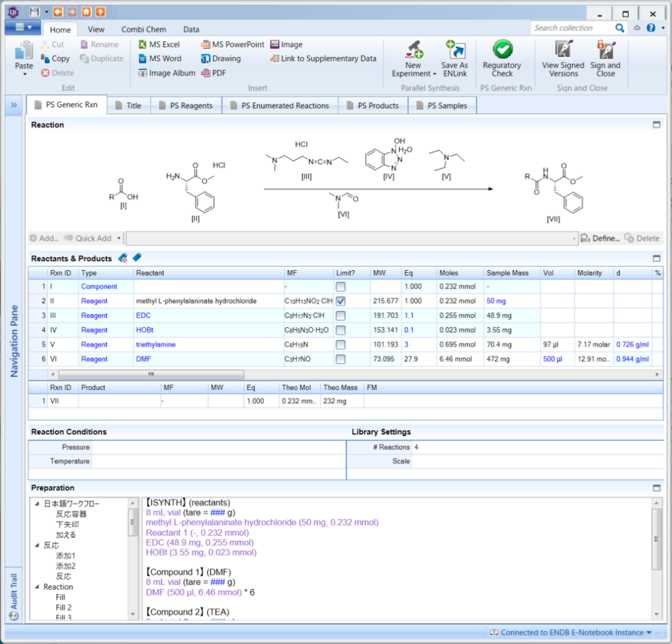The height and width of the screenshot is (644, 672).
Task: Insert an MS PowerPoint file
Action: 232,45
